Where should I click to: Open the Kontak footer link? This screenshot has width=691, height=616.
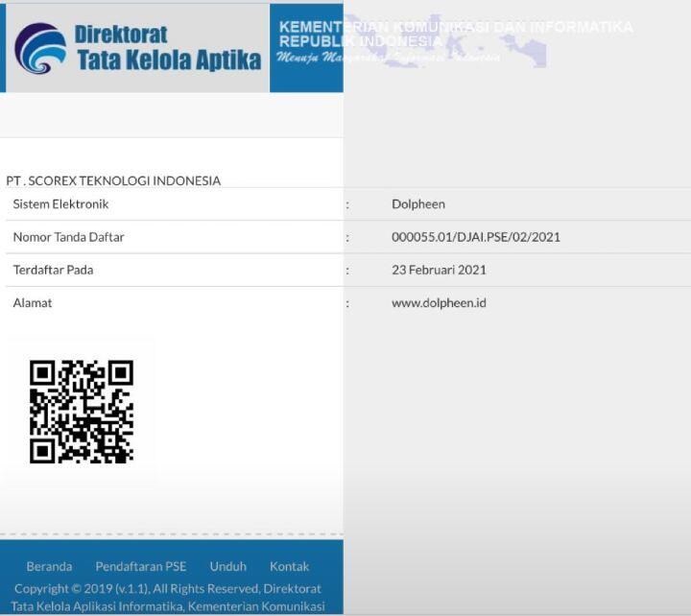[289, 566]
